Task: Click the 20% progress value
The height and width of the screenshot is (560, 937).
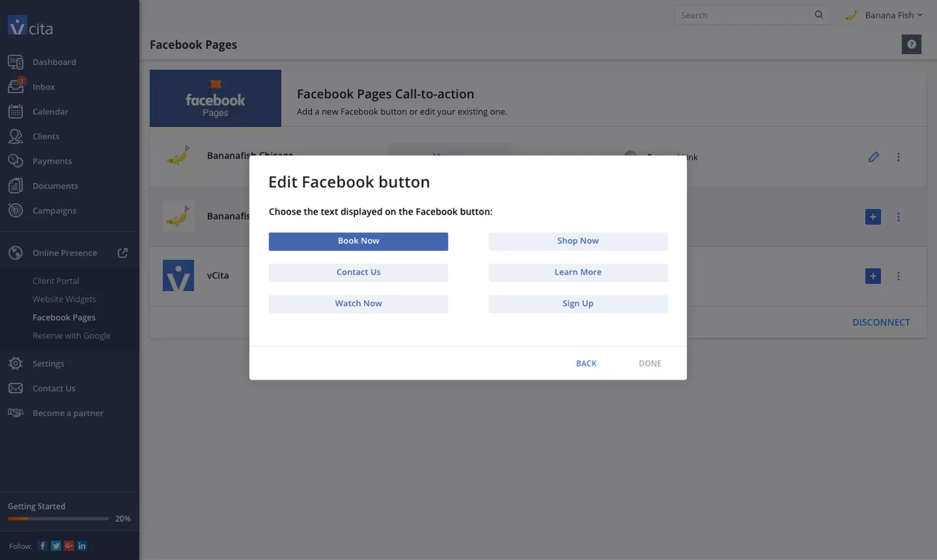Action: pyautogui.click(x=123, y=519)
